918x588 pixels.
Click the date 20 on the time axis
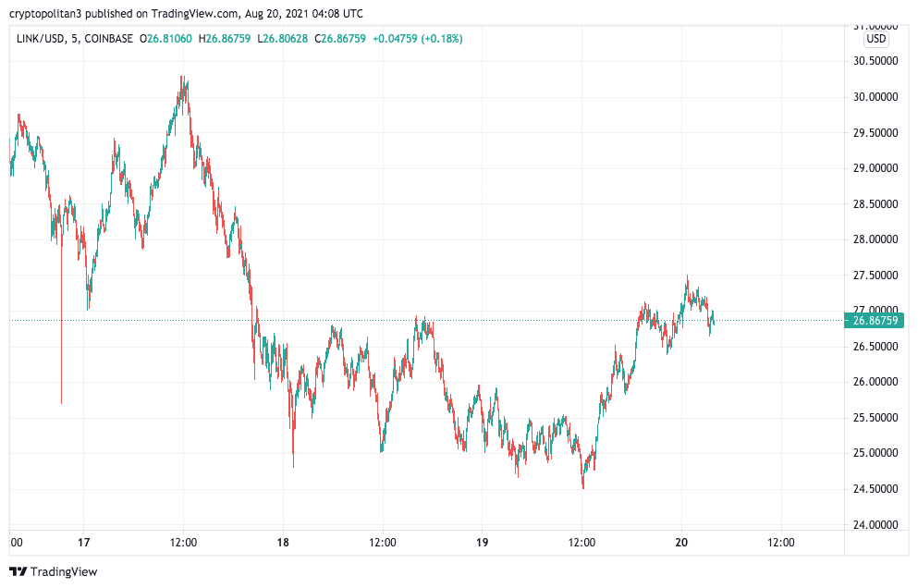click(x=681, y=543)
